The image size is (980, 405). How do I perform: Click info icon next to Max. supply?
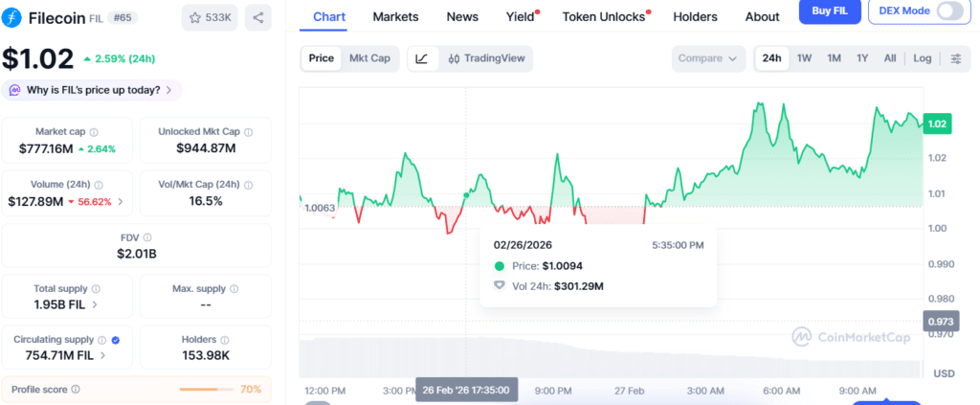tap(234, 289)
